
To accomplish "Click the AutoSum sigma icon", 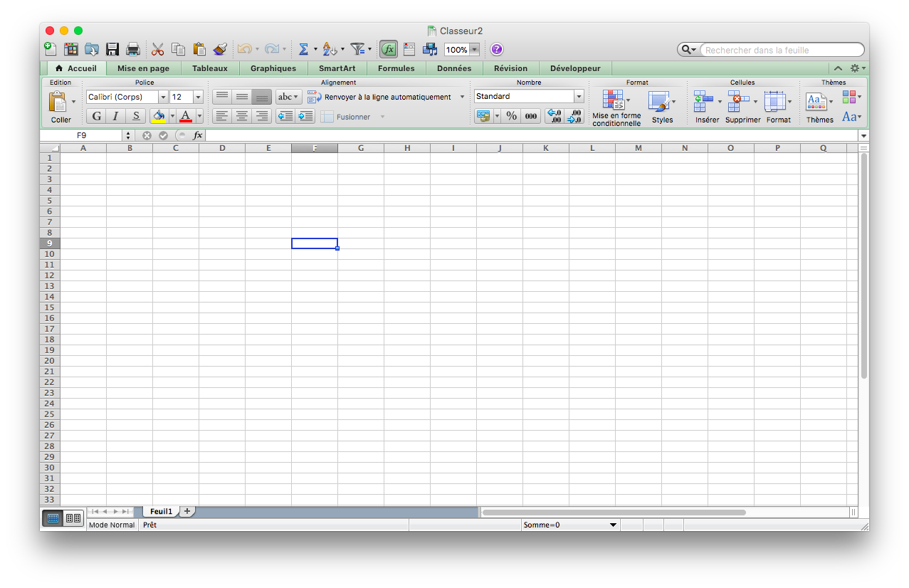I will click(303, 49).
